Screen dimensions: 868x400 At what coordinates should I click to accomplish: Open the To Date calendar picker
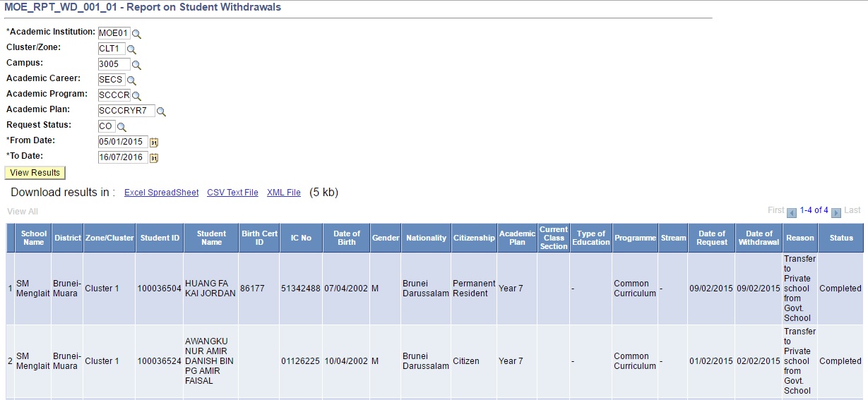[154, 158]
